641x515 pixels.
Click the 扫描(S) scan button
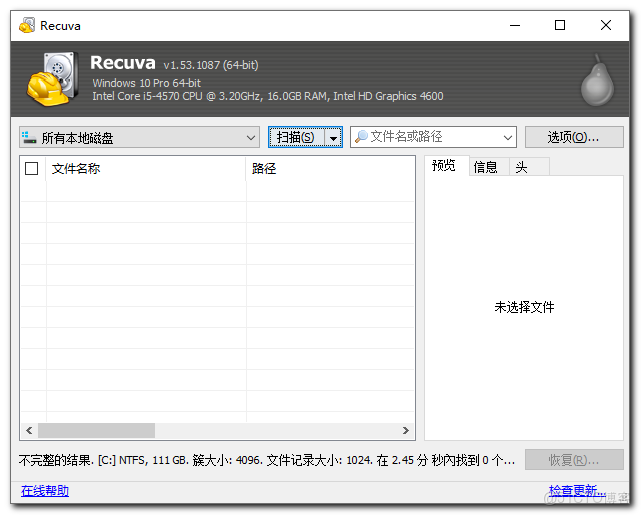(x=296, y=137)
